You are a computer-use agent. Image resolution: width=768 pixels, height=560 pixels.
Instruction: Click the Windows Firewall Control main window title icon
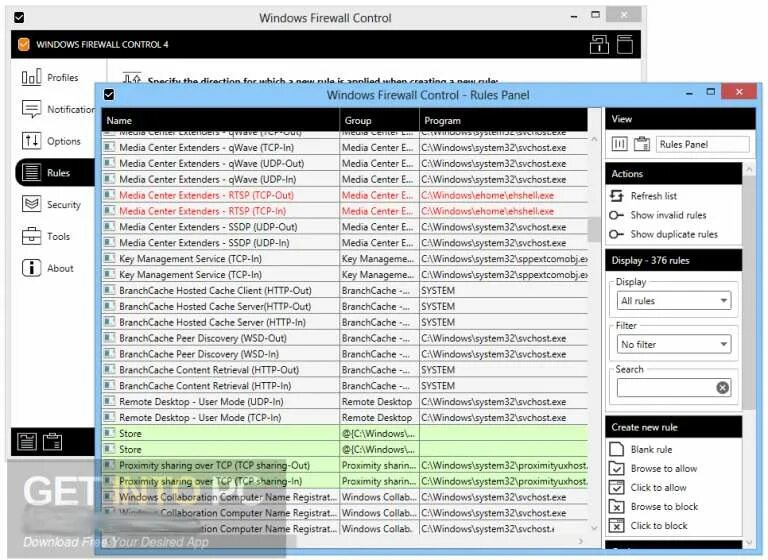[x=19, y=18]
